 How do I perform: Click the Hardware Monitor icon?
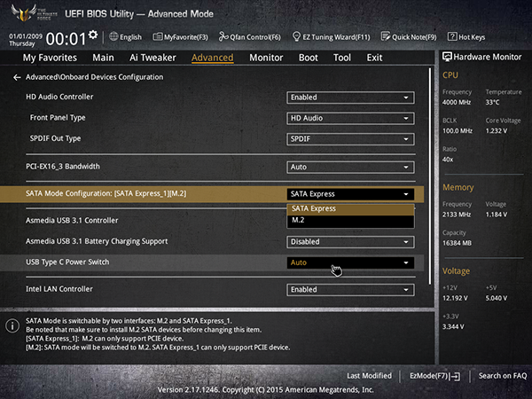point(447,57)
